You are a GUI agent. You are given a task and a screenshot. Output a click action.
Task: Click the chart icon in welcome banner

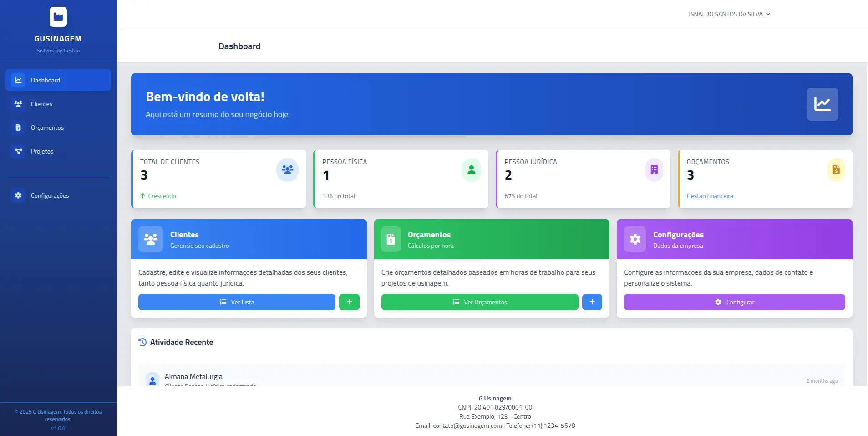pyautogui.click(x=822, y=104)
